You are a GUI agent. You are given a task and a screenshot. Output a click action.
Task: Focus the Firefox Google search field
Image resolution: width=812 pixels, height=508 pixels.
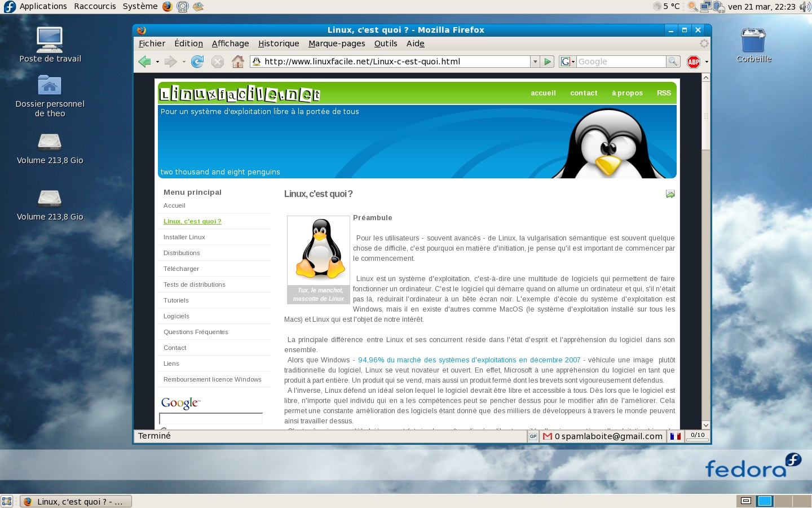click(x=621, y=62)
